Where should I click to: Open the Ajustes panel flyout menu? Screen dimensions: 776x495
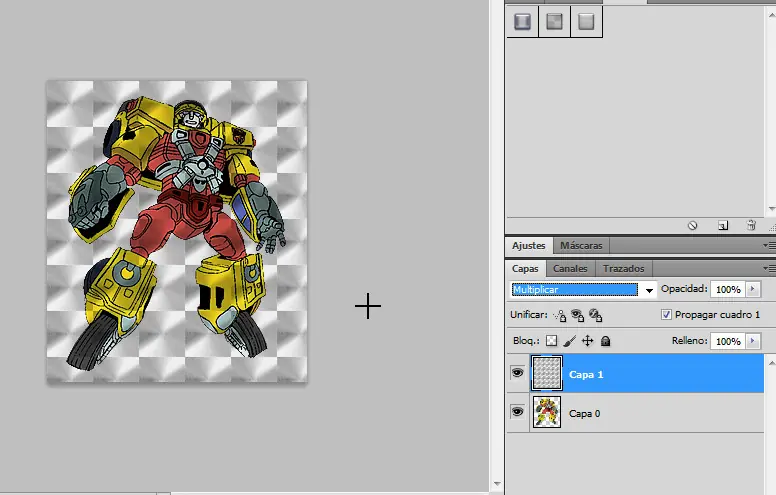(x=769, y=245)
